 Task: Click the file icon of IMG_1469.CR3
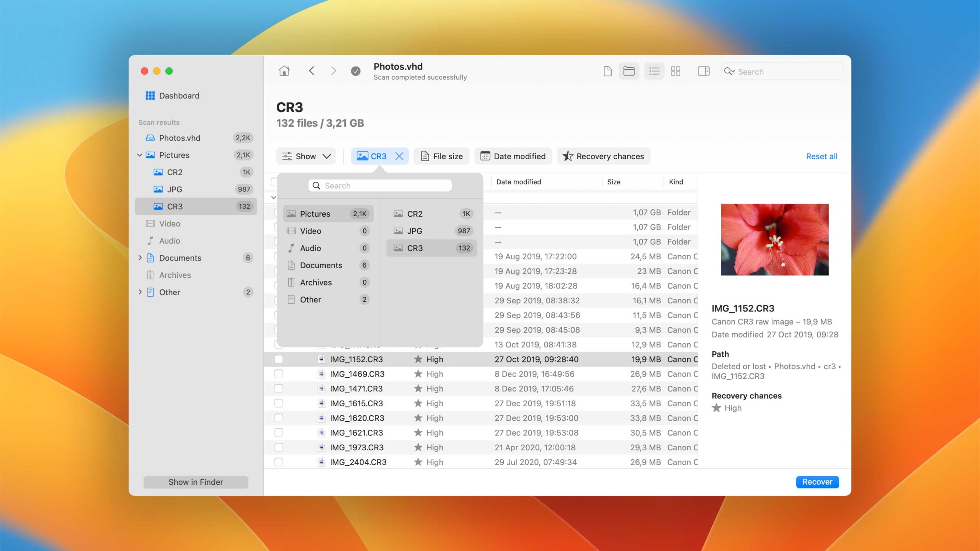tap(322, 374)
